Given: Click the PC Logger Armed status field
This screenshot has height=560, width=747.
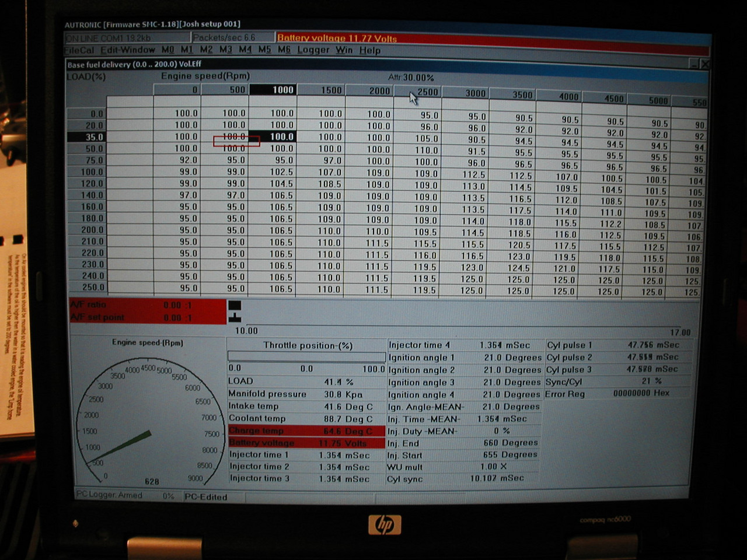Looking at the screenshot, I should [x=110, y=495].
